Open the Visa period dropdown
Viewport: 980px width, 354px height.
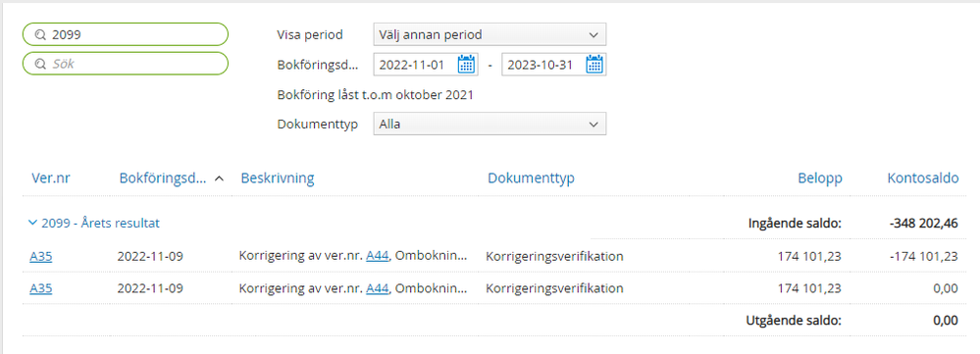(490, 35)
